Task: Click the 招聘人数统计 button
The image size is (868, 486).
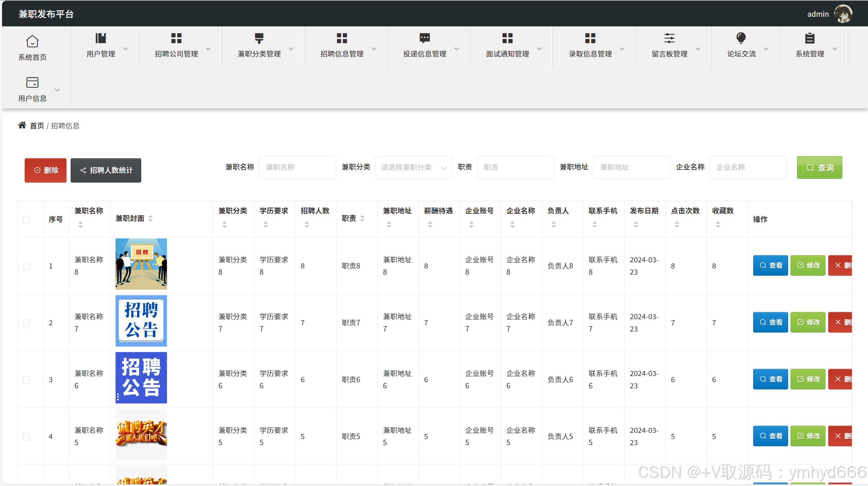Action: coord(106,170)
